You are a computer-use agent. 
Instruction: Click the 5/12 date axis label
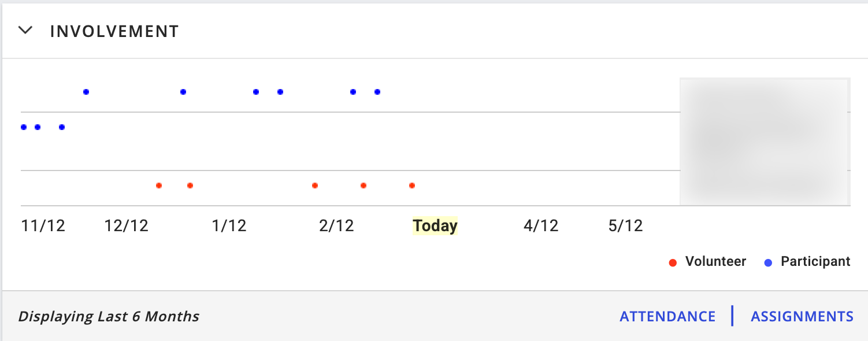point(626,225)
